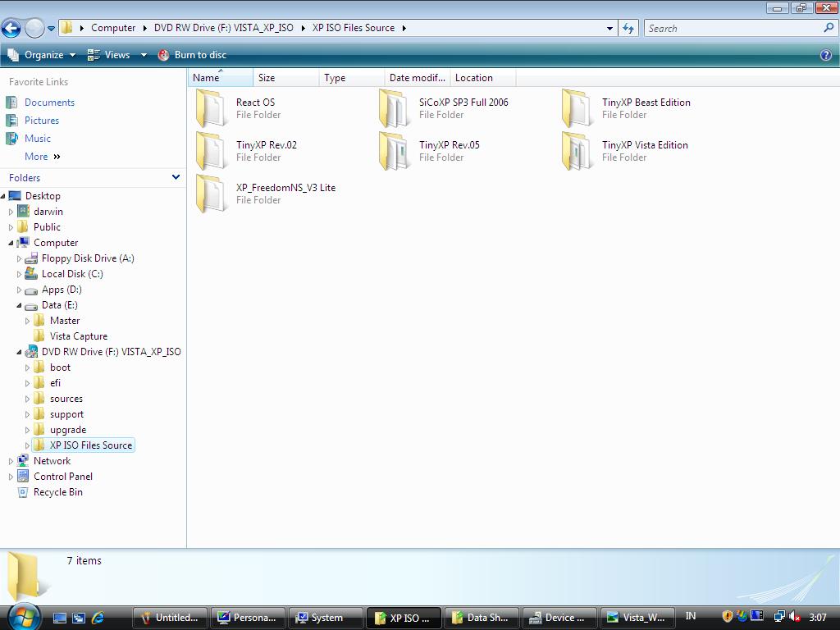Click the Refresh button beside address bar

(x=628, y=28)
